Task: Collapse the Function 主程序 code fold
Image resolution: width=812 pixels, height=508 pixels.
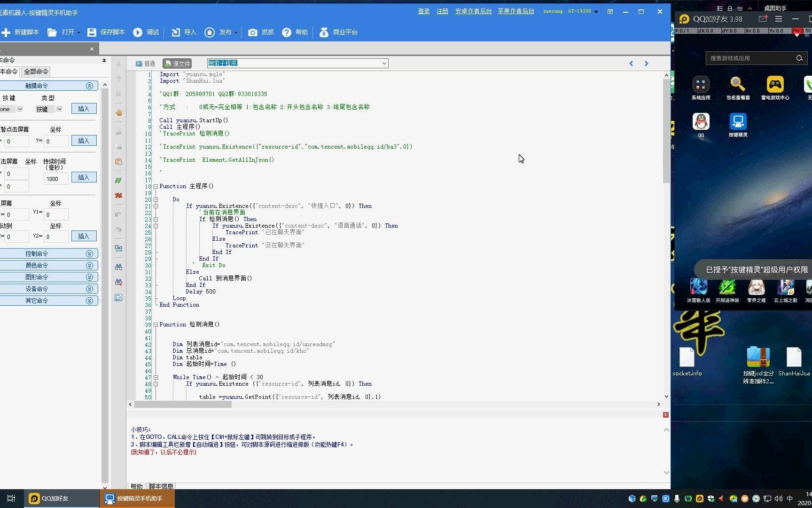Action: click(156, 186)
